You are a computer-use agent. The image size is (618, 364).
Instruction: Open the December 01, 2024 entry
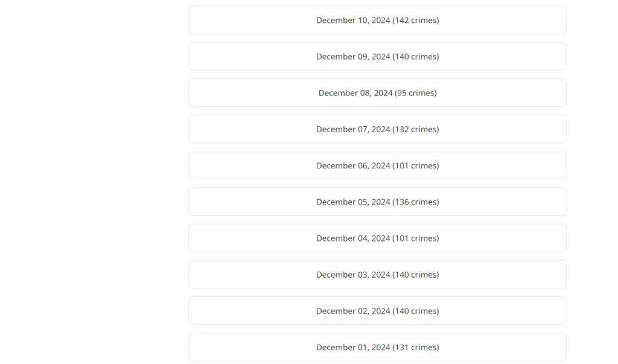[377, 347]
